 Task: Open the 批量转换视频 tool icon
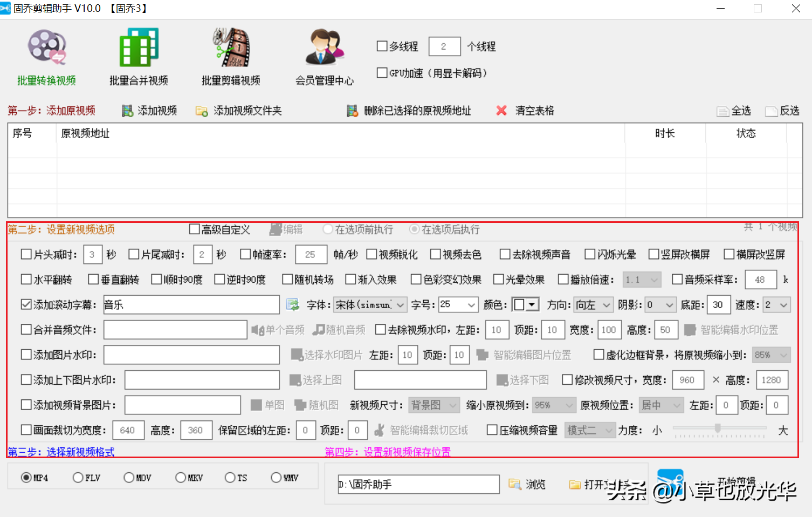tap(46, 47)
